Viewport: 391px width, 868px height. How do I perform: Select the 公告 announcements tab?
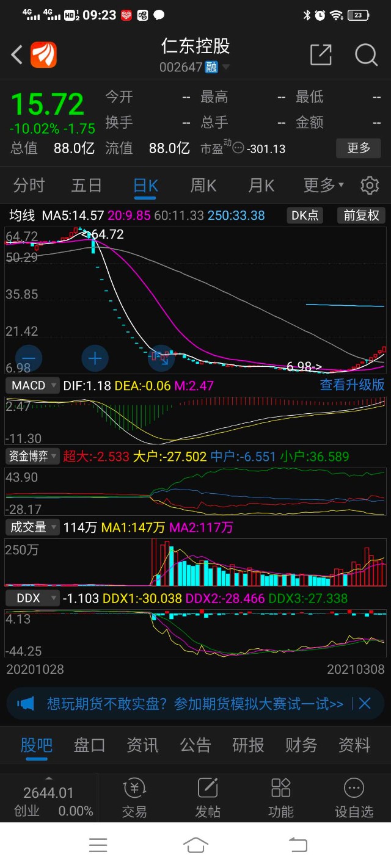tap(195, 745)
